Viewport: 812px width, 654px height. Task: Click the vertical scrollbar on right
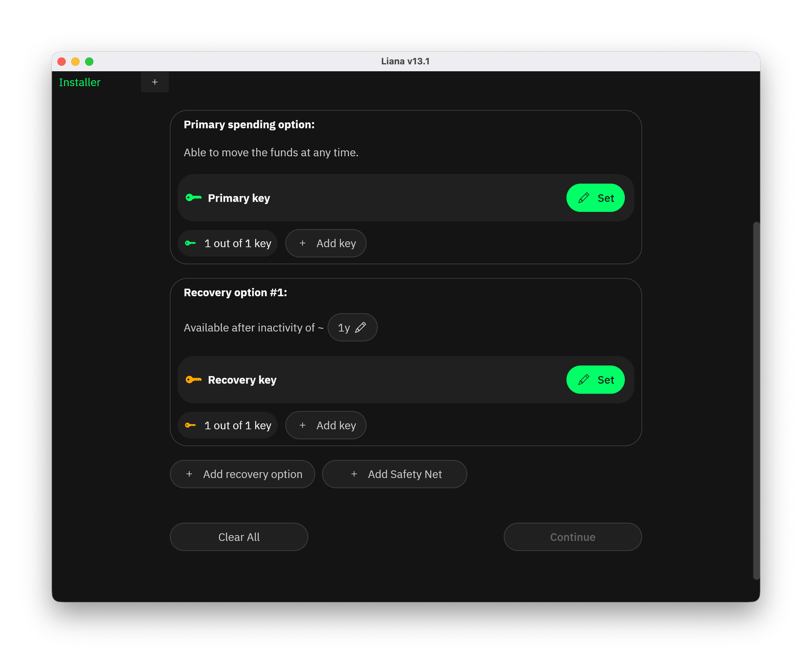pos(756,400)
